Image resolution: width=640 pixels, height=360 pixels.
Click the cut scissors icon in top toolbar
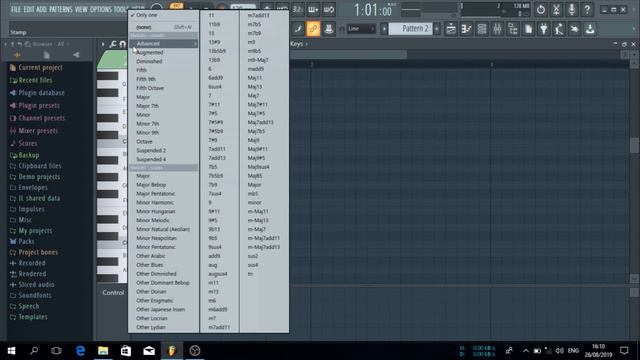pos(556,9)
